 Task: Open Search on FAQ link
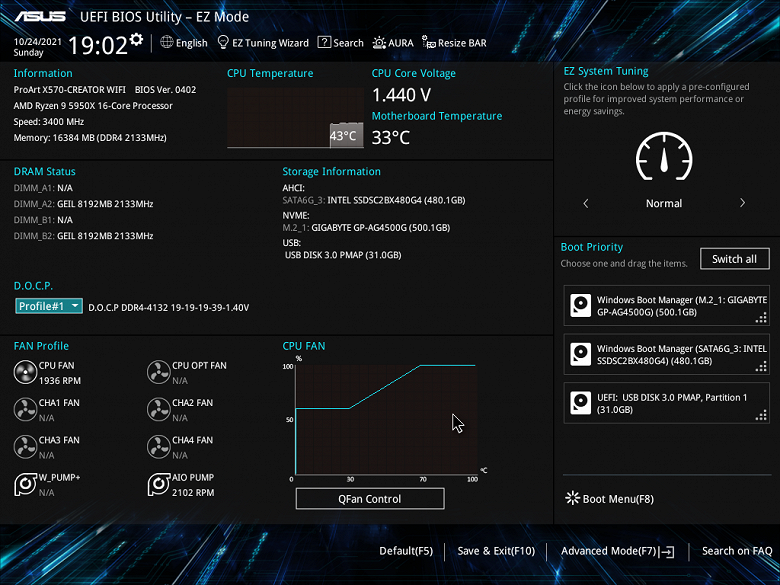737,551
